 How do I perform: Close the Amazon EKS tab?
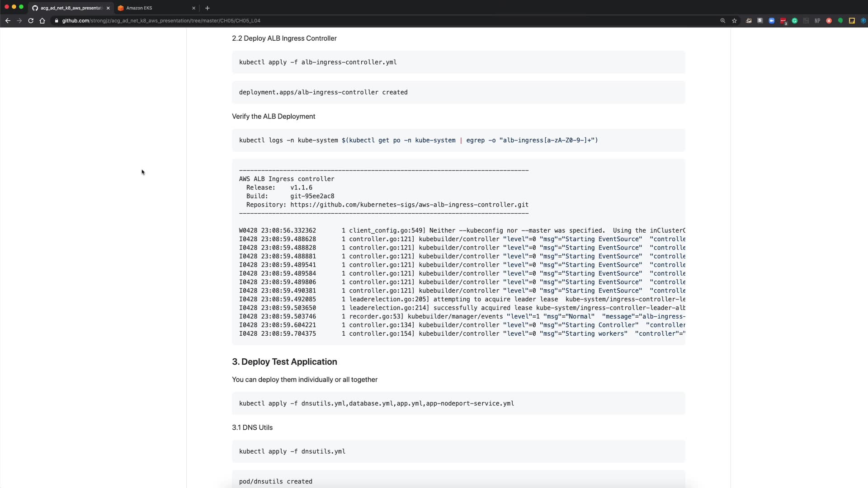click(x=193, y=8)
